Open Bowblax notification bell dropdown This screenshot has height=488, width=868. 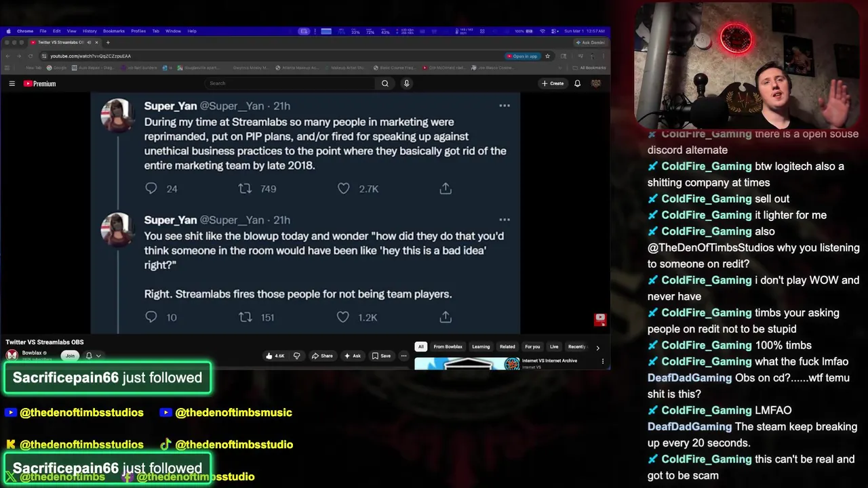coord(93,355)
